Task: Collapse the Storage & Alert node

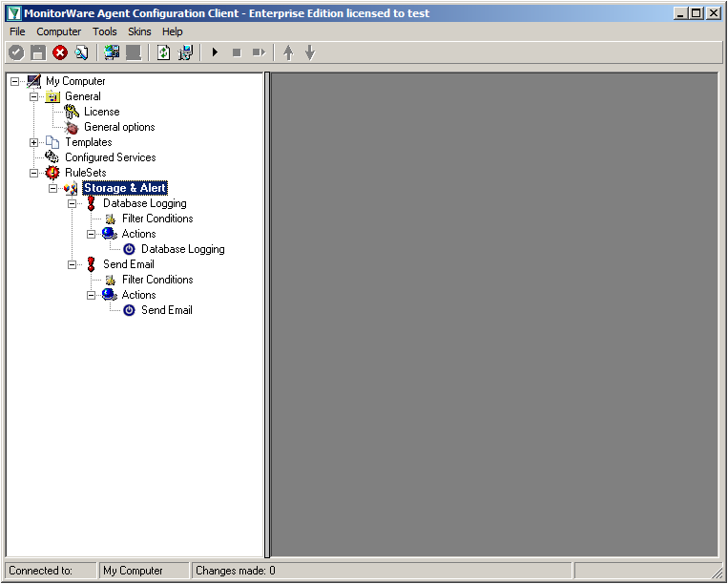Action: 52,188
